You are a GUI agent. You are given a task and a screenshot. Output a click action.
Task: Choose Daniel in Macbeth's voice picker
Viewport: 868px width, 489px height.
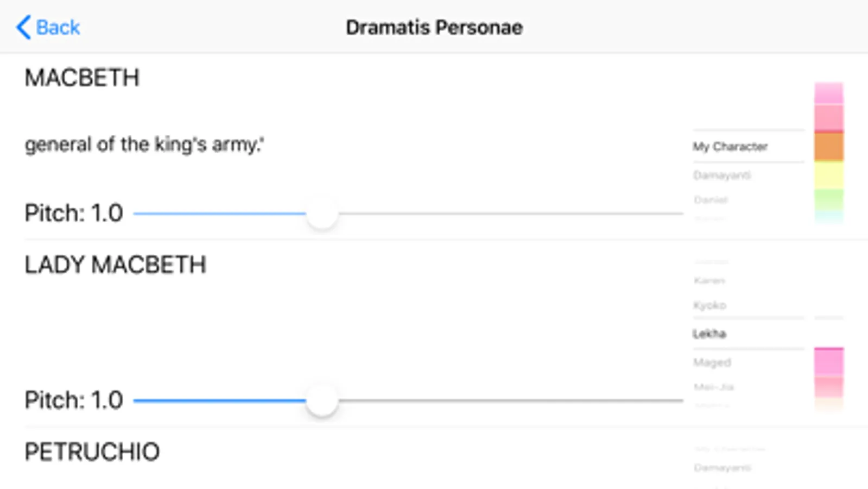pos(711,200)
